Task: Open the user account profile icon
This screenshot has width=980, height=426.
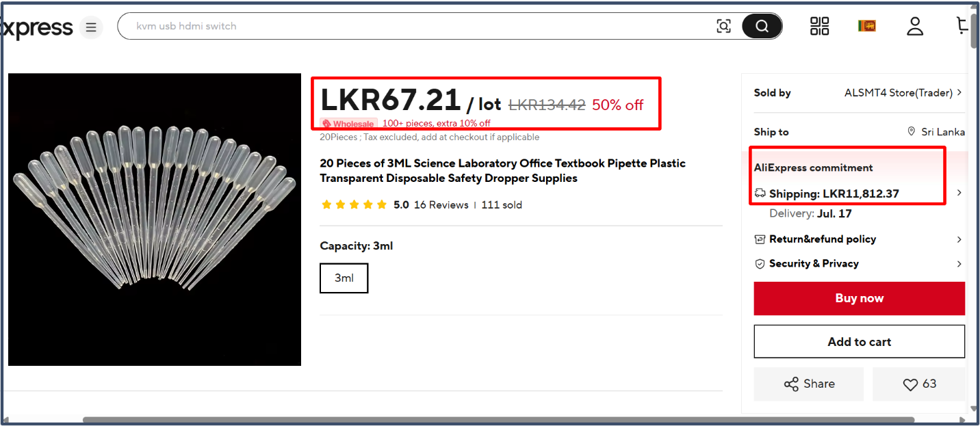Action: tap(915, 26)
